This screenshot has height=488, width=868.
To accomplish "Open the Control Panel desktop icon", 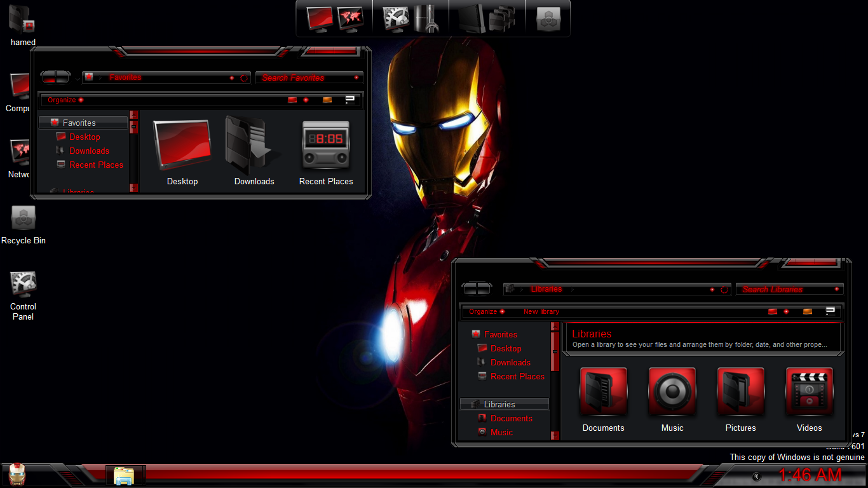I will (24, 295).
